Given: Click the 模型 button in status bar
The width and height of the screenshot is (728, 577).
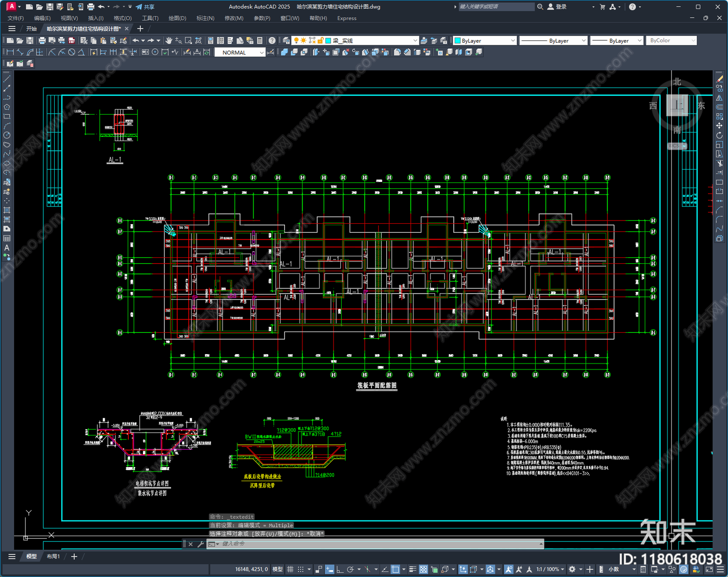Looking at the screenshot, I should tap(278, 569).
